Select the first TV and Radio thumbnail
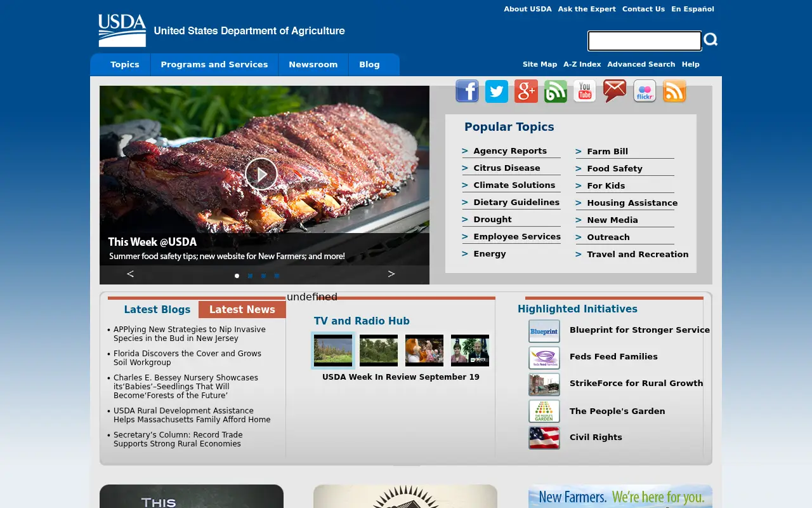Viewport: 812px width, 508px height. pyautogui.click(x=333, y=351)
